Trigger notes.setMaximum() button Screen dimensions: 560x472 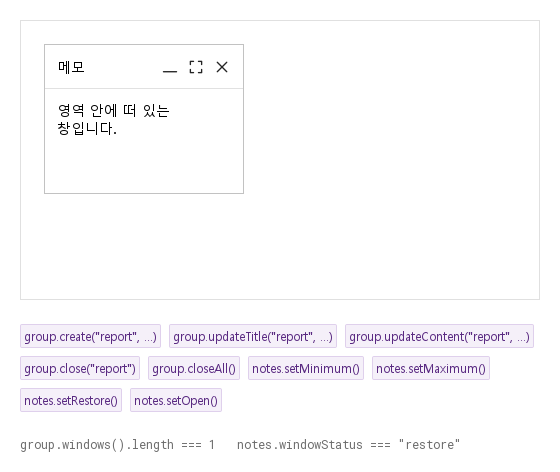point(431,368)
